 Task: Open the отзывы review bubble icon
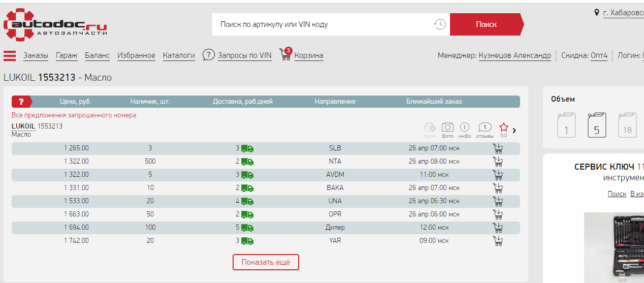[485, 127]
